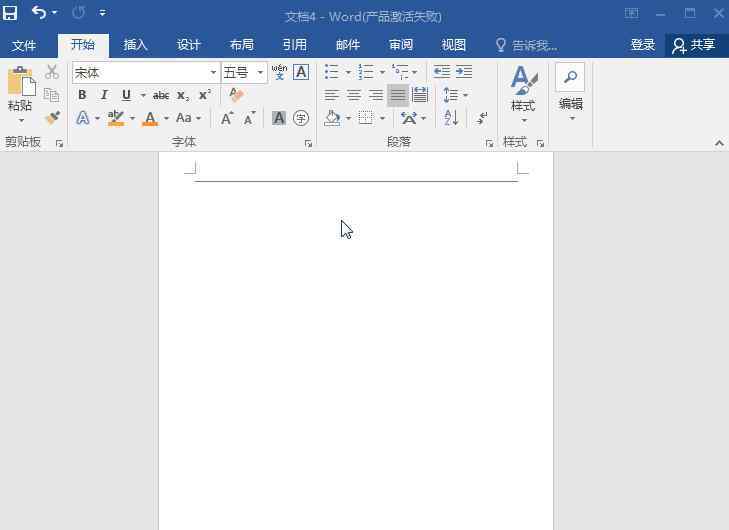Viewport: 729px width, 530px height.
Task: Open underline style dropdown arrow
Action: pyautogui.click(x=143, y=95)
